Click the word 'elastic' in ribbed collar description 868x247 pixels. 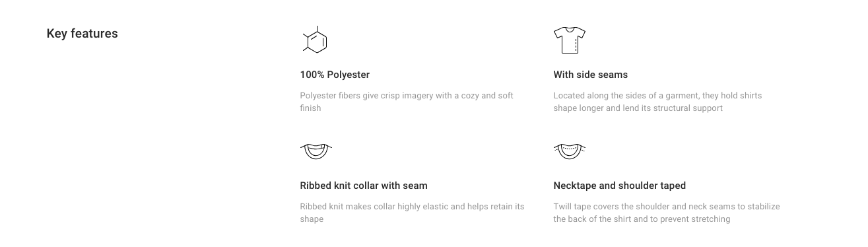(x=435, y=207)
